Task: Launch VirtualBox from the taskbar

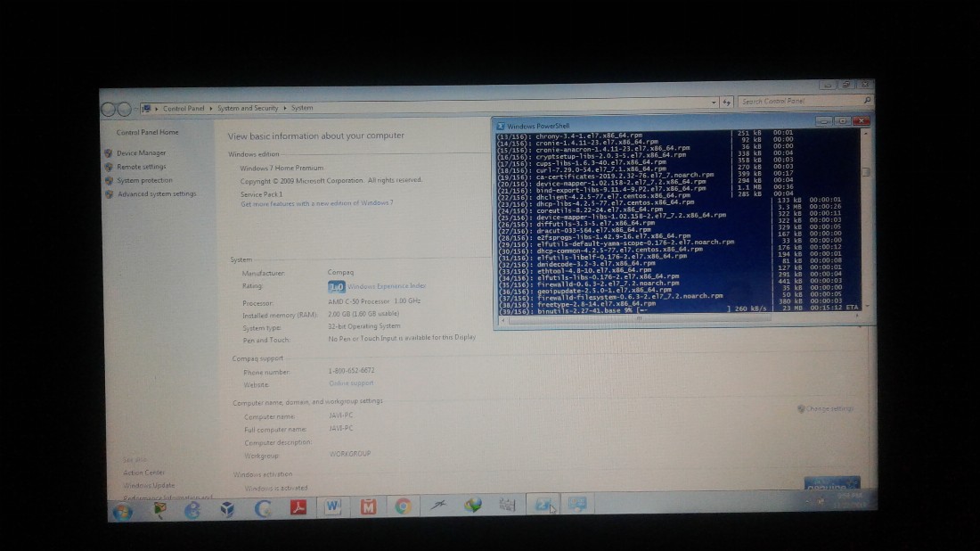Action: (x=227, y=509)
